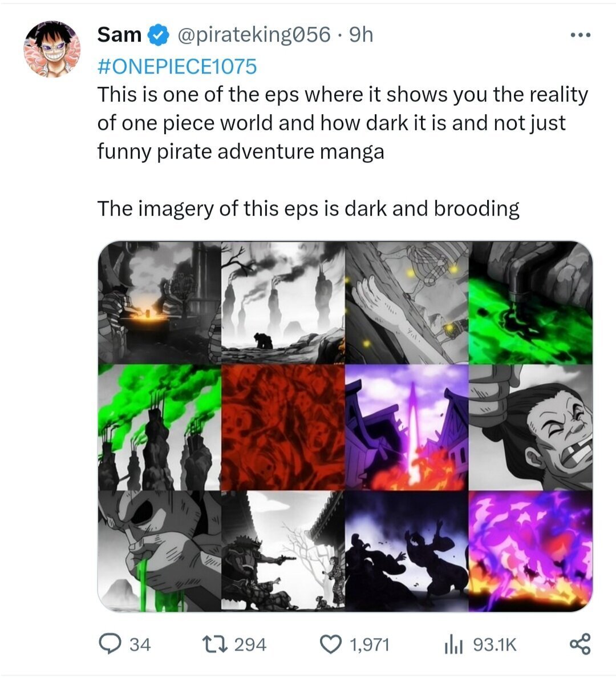Open the 9h timestamp link
The image size is (616, 678).
pyautogui.click(x=360, y=35)
